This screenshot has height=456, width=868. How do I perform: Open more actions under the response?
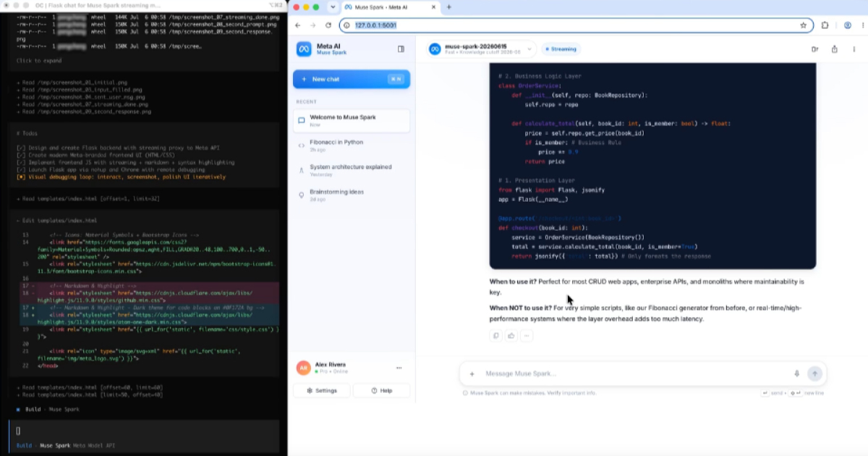click(x=527, y=335)
